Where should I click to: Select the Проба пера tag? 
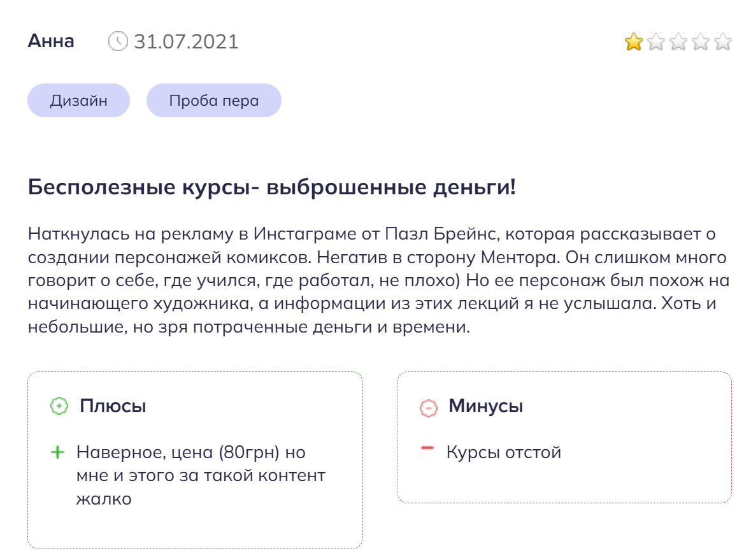[x=214, y=101]
